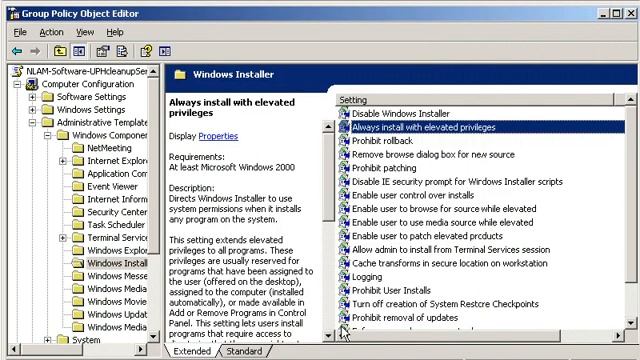The image size is (640, 360).
Task: Click the policy icon beside Prohibit patching
Action: (344, 168)
